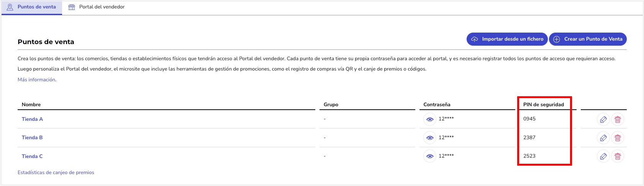
Task: Go to Tienda C details
Action: tap(32, 156)
